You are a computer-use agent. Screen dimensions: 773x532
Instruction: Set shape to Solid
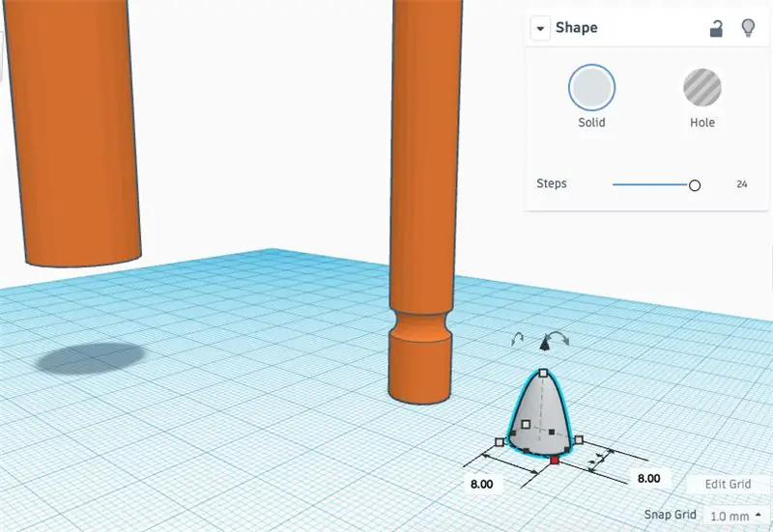591,87
